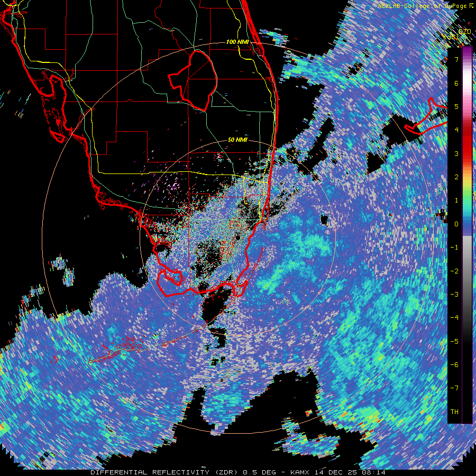Select the -2 value on the color scale
Viewport: 476px width, 476px height.
tap(454, 271)
